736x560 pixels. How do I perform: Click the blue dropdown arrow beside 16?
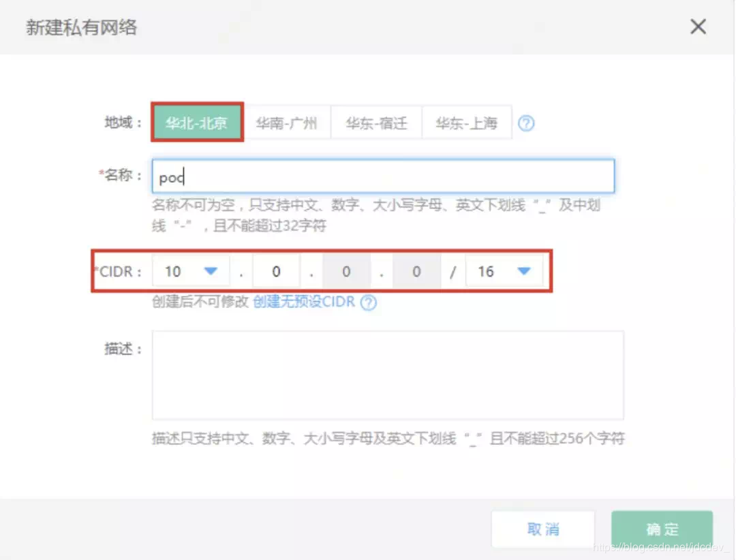click(524, 270)
